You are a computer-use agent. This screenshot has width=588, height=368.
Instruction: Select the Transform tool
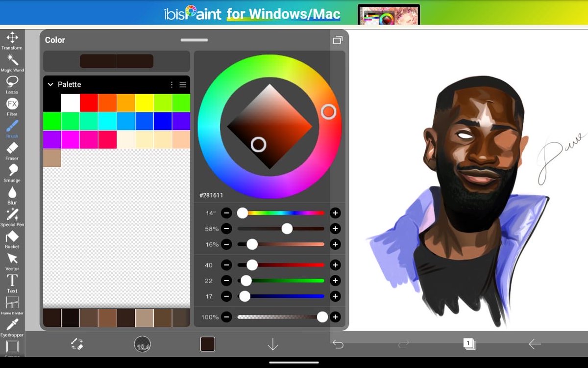click(x=12, y=41)
